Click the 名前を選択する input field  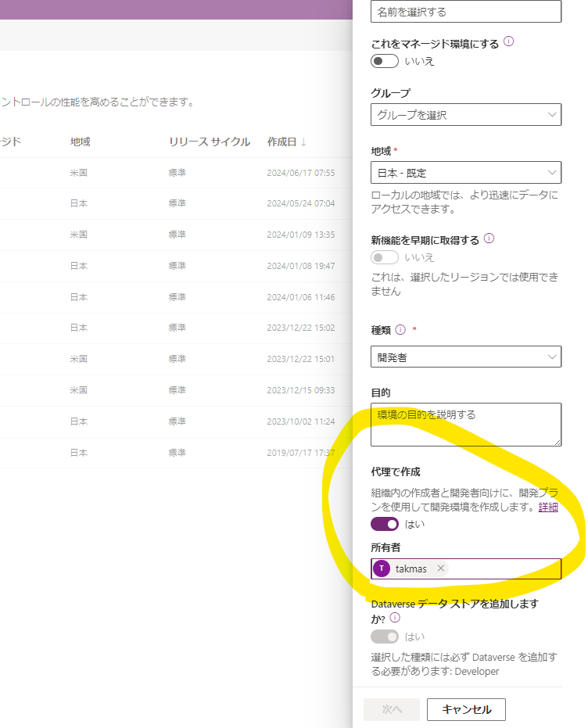[466, 11]
